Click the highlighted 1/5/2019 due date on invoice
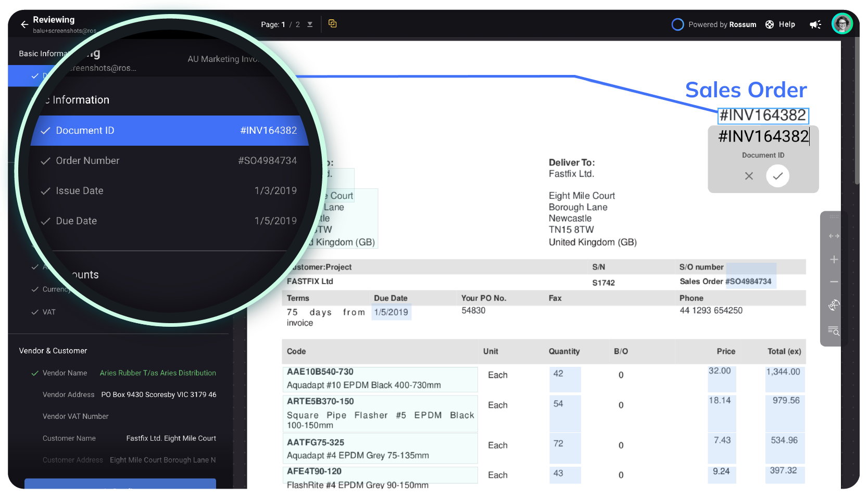The width and height of the screenshot is (868, 499). (391, 312)
